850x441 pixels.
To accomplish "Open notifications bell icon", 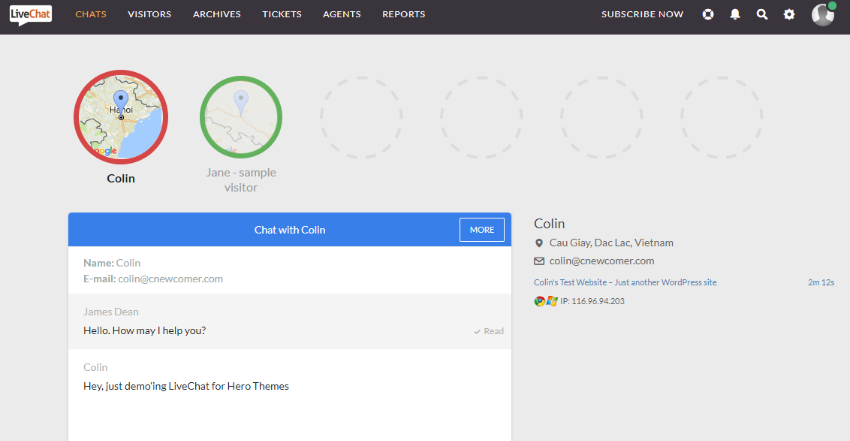I will [x=735, y=15].
